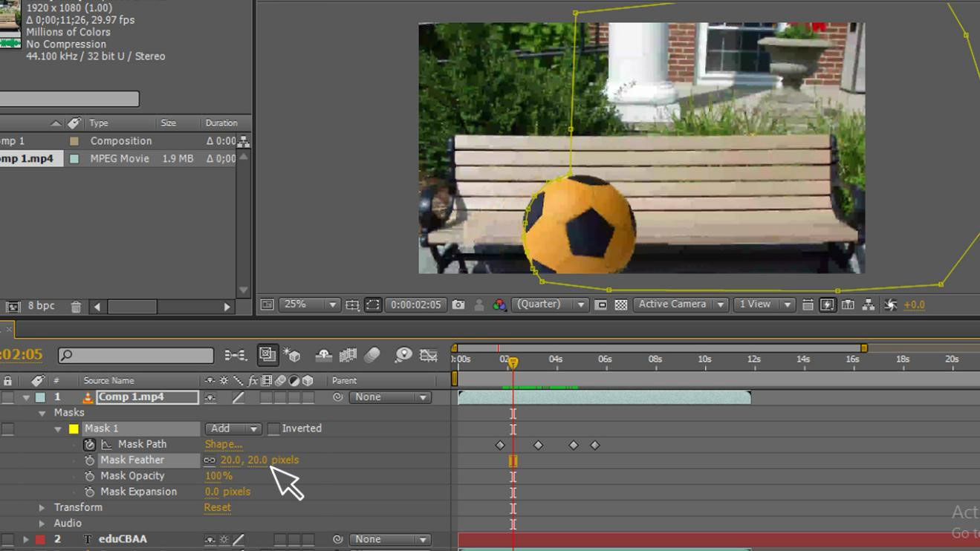Open the Mask 1 Add mode dropdown
Image resolution: width=980 pixels, height=551 pixels.
(233, 428)
